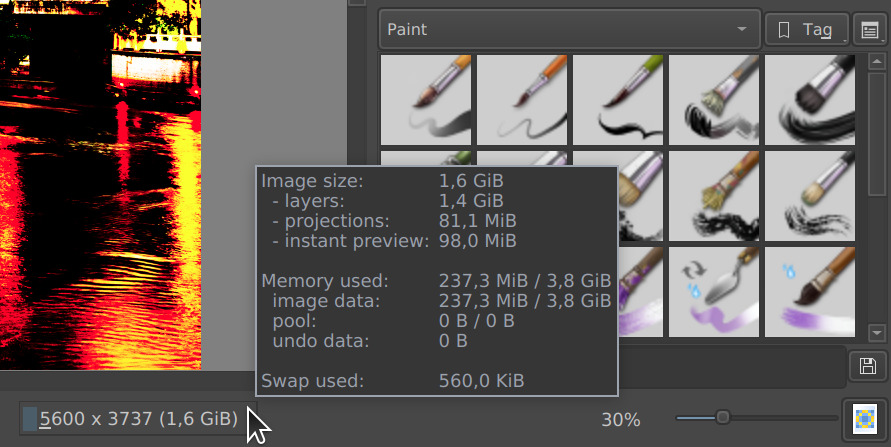Select the orange-handled basic brush preset

[x=426, y=99]
